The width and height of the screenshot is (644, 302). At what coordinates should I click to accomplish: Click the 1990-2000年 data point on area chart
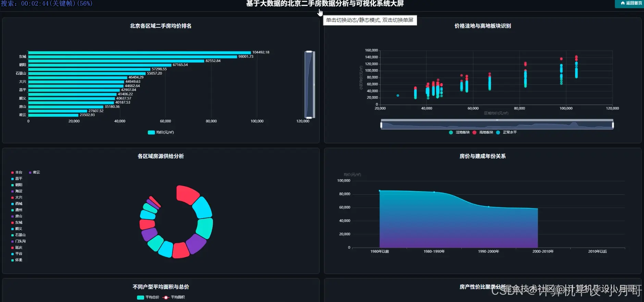(x=488, y=207)
